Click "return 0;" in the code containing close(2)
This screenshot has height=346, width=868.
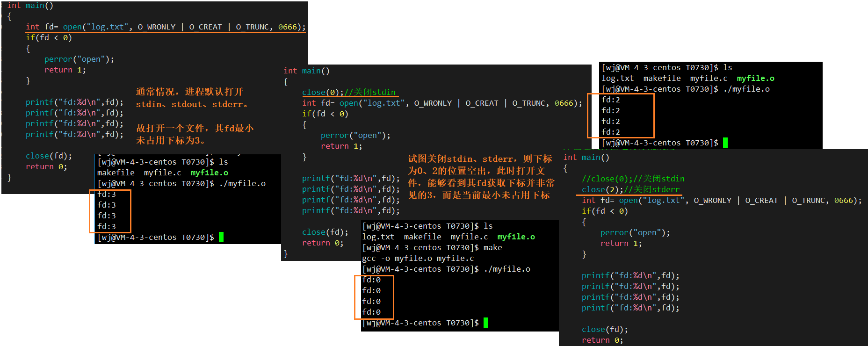click(602, 340)
